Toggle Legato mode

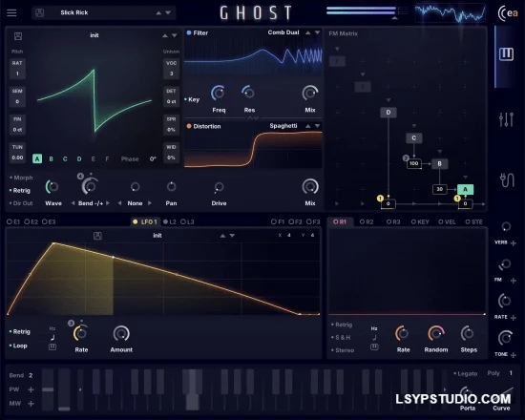pos(466,373)
